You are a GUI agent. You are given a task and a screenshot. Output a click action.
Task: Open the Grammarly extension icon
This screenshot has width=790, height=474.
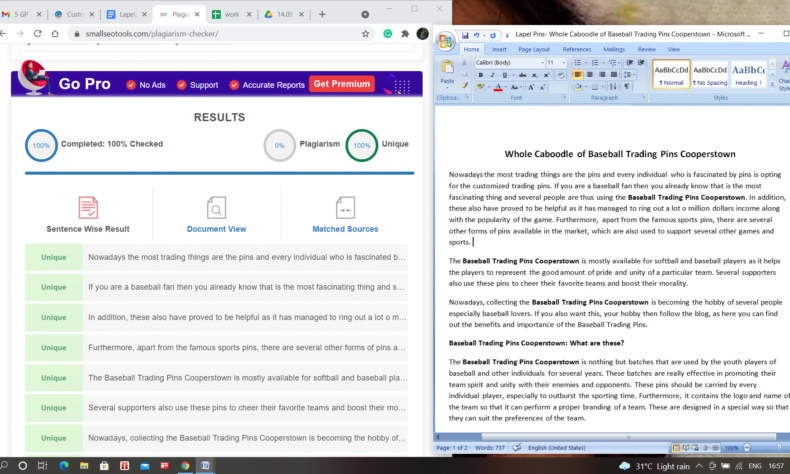point(387,34)
